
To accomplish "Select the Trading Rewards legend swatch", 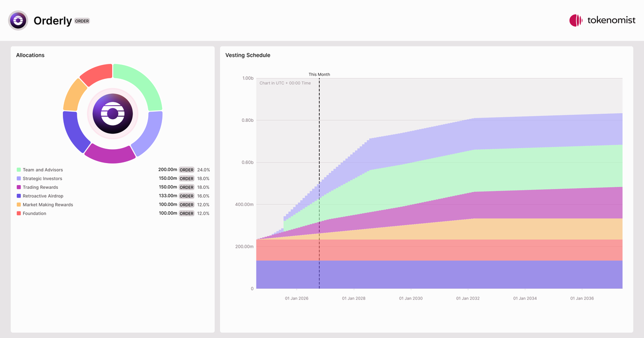I will [19, 187].
